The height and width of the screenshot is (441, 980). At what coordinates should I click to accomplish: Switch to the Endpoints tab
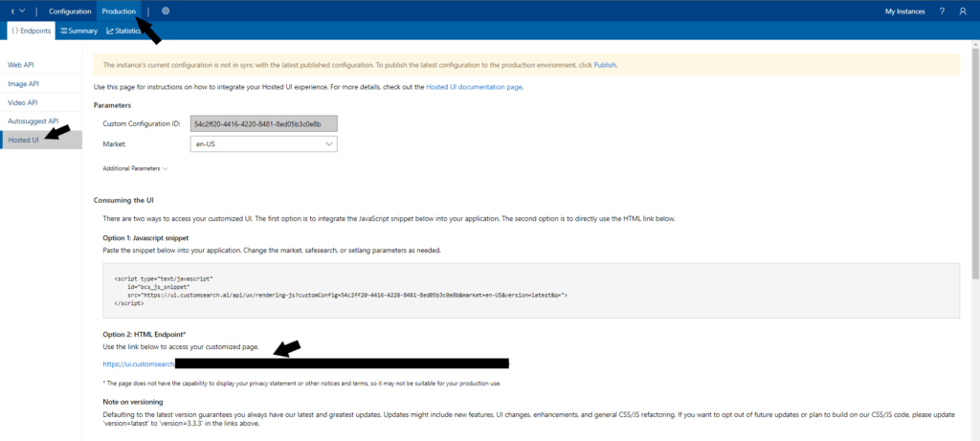32,31
